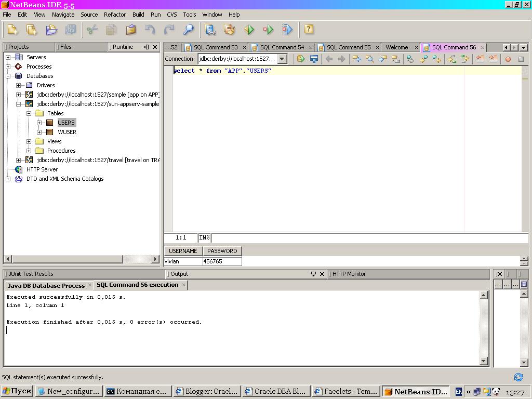Click the Runtime panel horizontal scrollbar
532x399 pixels.
coord(82,259)
